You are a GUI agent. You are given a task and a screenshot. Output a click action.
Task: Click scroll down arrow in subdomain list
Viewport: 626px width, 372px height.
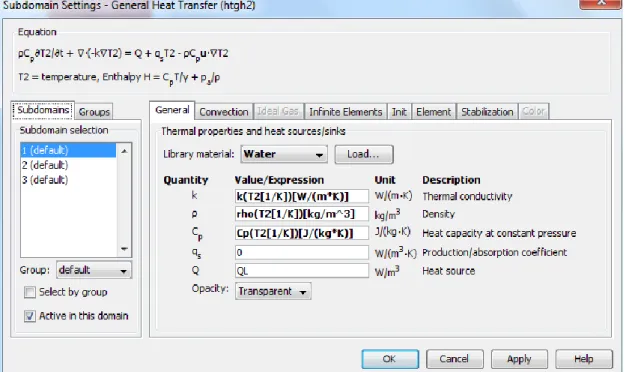[x=124, y=249]
